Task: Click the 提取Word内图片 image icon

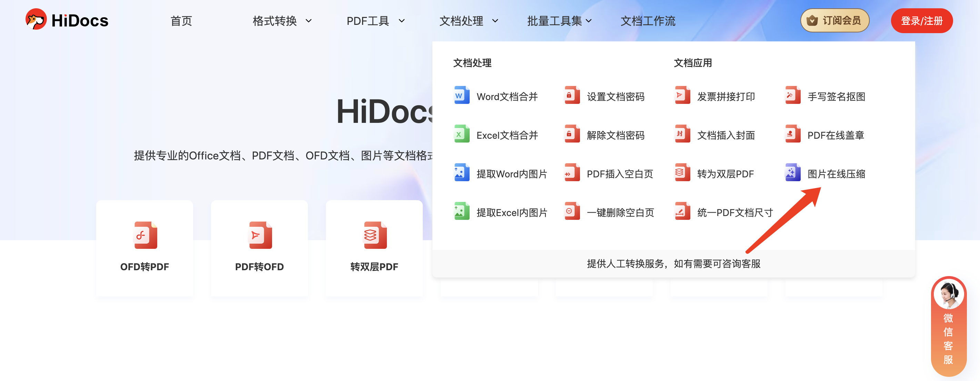Action: (461, 173)
